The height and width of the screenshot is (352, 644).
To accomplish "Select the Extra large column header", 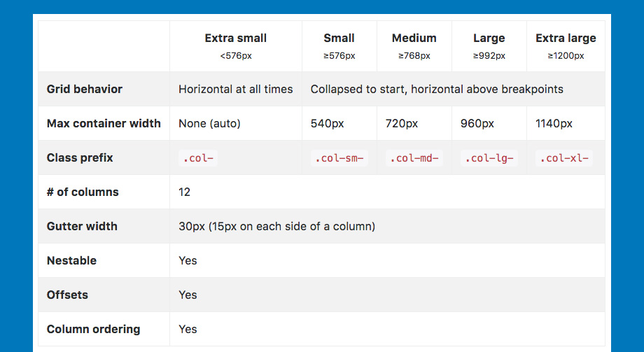I will click(566, 46).
